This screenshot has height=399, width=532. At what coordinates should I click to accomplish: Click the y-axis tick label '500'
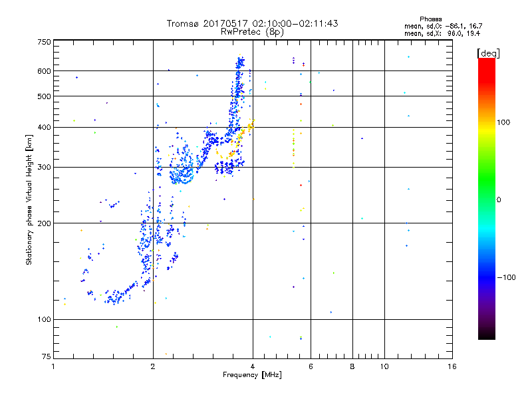pyautogui.click(x=44, y=96)
